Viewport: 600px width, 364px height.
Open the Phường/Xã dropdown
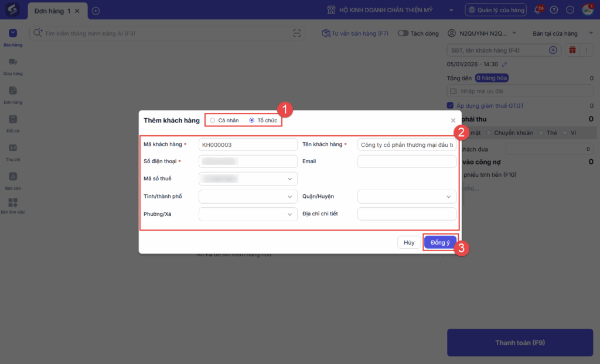click(x=248, y=214)
